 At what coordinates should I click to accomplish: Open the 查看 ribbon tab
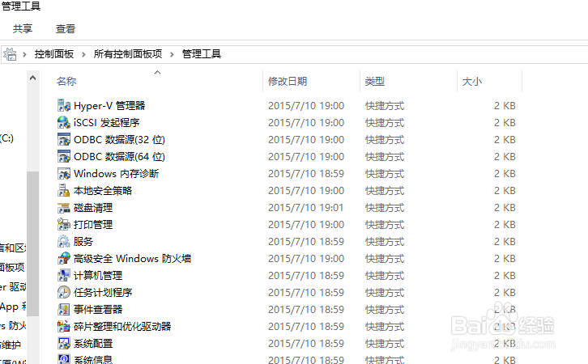pos(66,29)
